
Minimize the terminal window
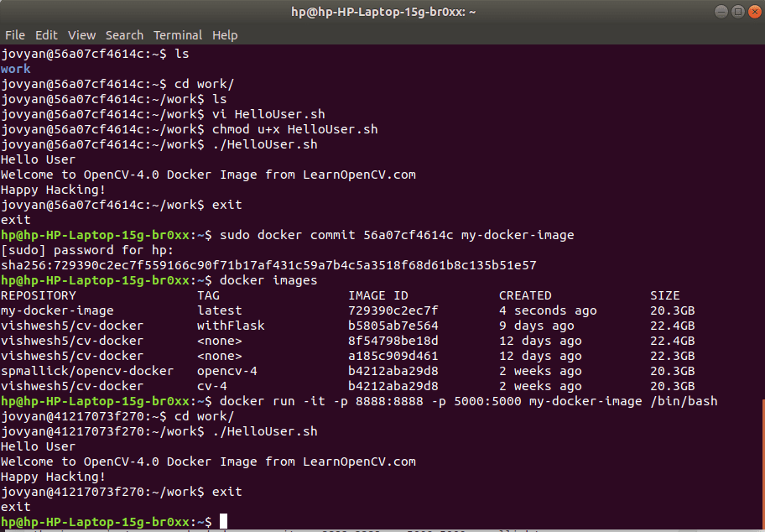click(x=721, y=11)
